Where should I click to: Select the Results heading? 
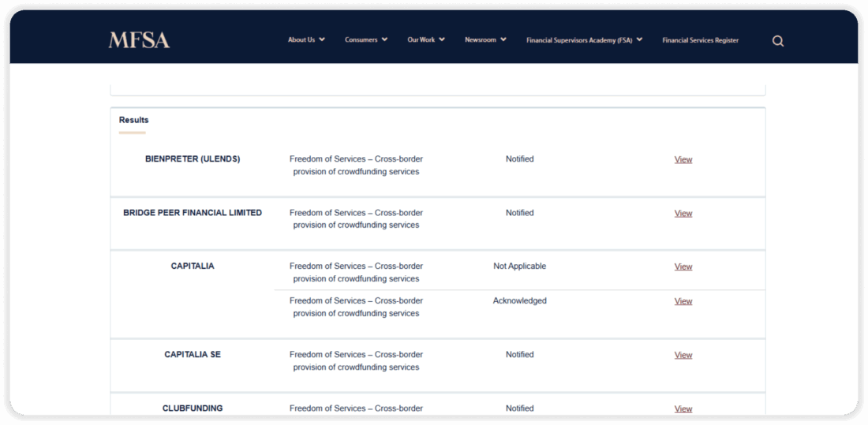pos(134,120)
